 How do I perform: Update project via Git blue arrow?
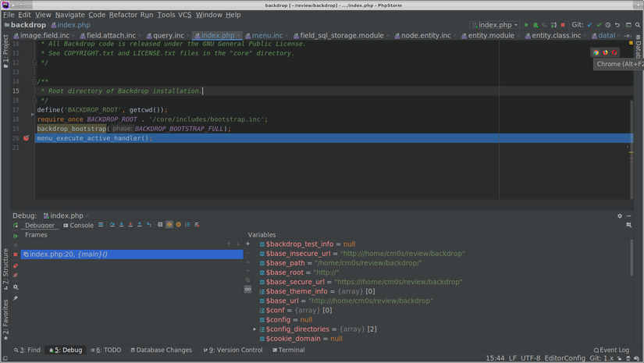pos(590,25)
